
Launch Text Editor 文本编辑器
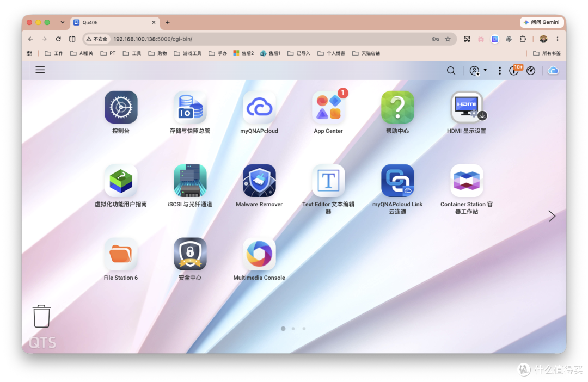click(328, 181)
